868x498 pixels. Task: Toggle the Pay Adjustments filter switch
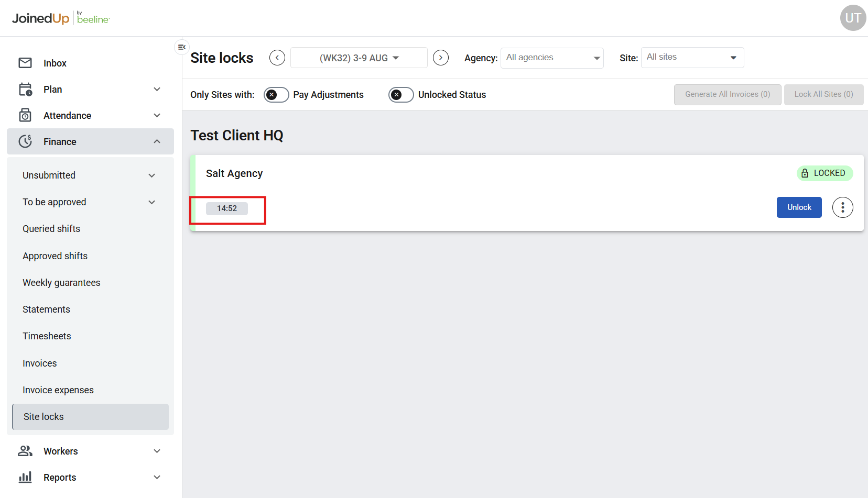click(x=276, y=95)
